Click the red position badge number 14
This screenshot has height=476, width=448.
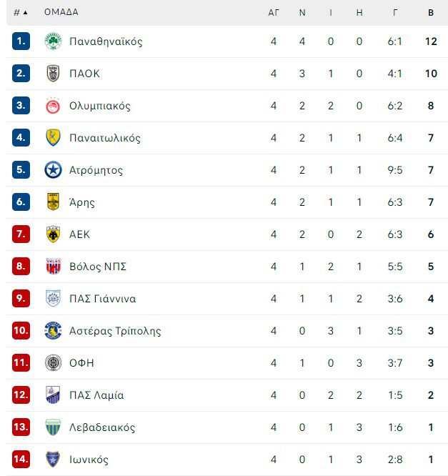pyautogui.click(x=21, y=460)
